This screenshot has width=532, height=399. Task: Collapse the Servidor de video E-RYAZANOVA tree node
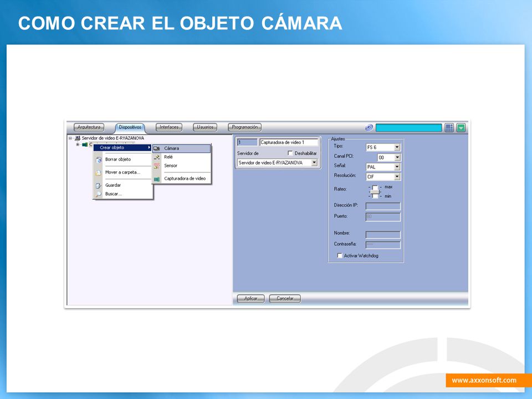pos(70,138)
